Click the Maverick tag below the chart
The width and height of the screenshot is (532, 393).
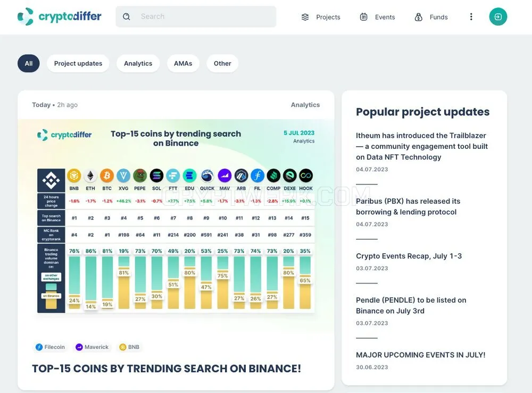tap(92, 347)
